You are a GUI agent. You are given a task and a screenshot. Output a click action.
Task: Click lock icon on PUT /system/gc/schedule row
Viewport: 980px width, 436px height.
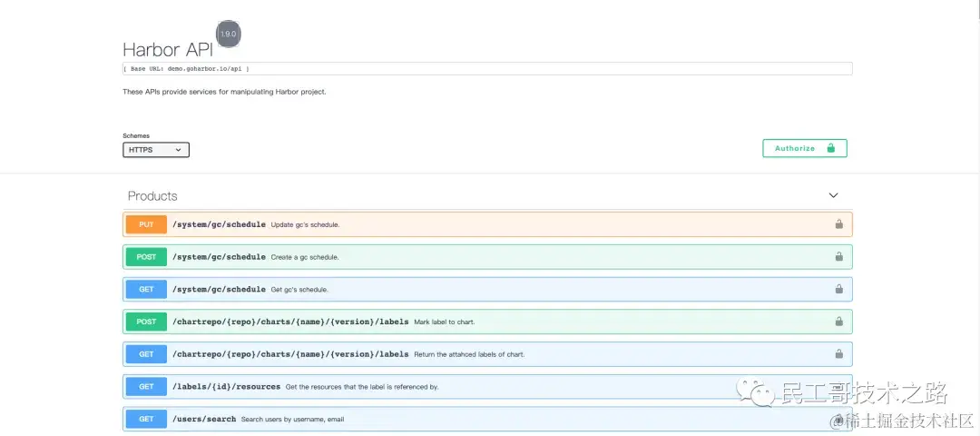(x=838, y=224)
